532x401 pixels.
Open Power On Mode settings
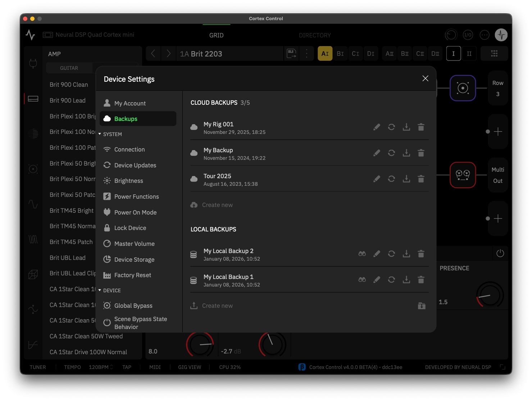138,212
